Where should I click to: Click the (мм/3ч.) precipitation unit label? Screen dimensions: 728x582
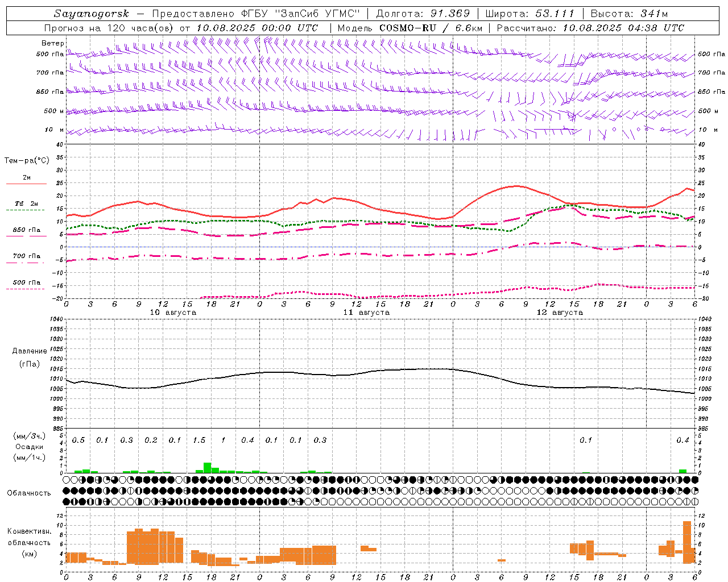[x=30, y=436]
